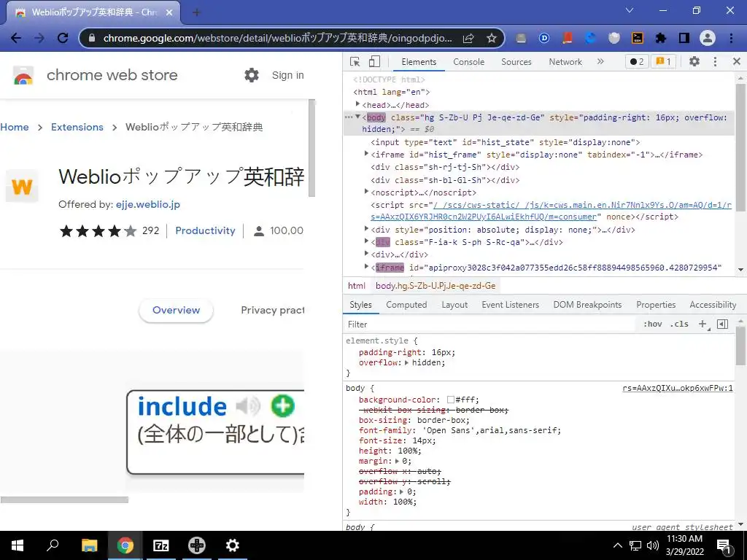Open the Layout tab
This screenshot has width=747, height=560.
454,305
